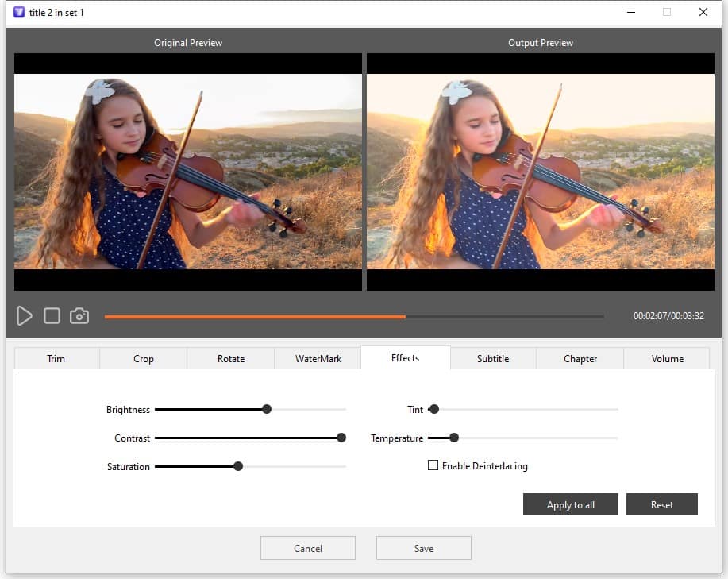The width and height of the screenshot is (728, 579).
Task: Save the applied effects
Action: tap(423, 547)
